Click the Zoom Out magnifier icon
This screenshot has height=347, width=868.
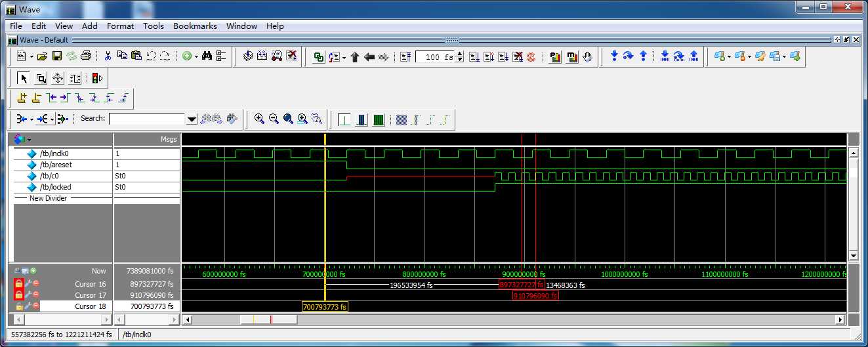pyautogui.click(x=274, y=119)
